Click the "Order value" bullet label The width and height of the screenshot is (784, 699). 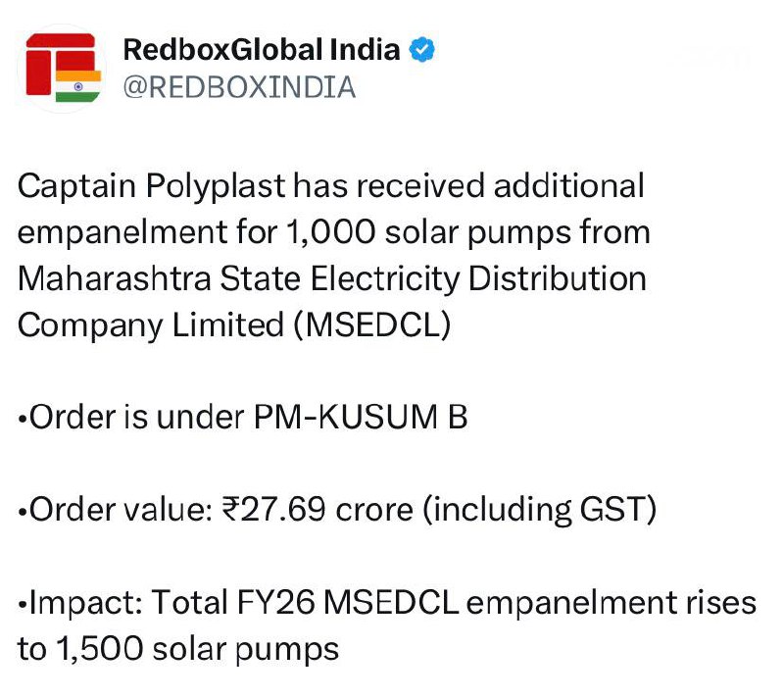coord(111,511)
